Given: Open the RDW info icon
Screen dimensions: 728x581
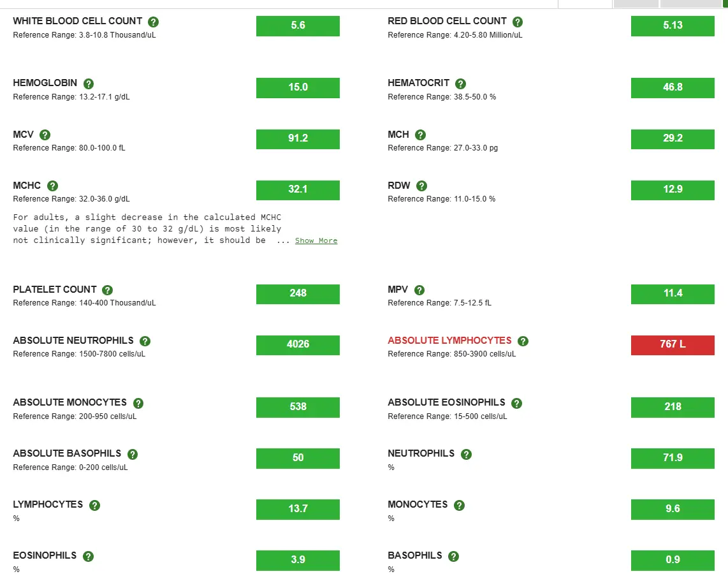Looking at the screenshot, I should coord(421,186).
